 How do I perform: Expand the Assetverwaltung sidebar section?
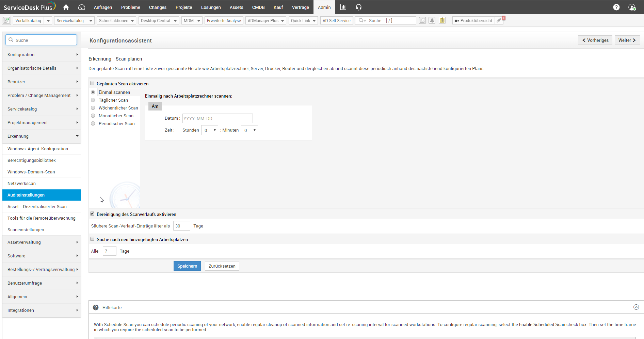click(x=42, y=242)
